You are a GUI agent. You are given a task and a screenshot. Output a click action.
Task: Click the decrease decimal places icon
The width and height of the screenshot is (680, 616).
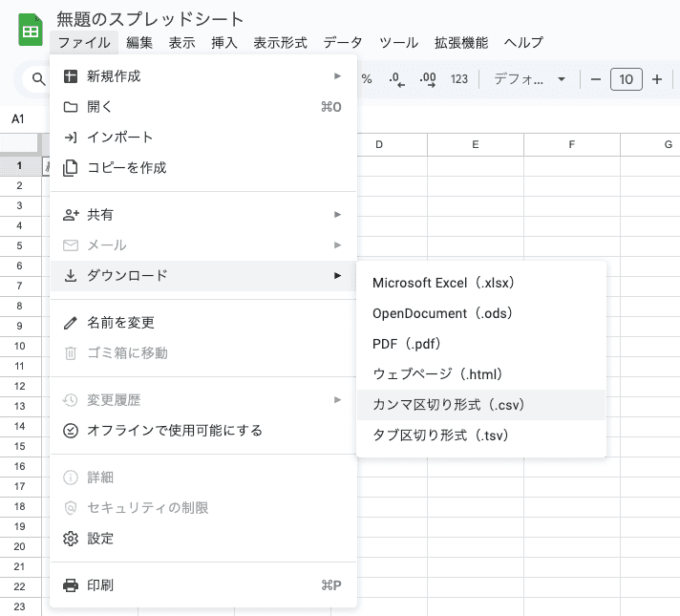point(396,79)
